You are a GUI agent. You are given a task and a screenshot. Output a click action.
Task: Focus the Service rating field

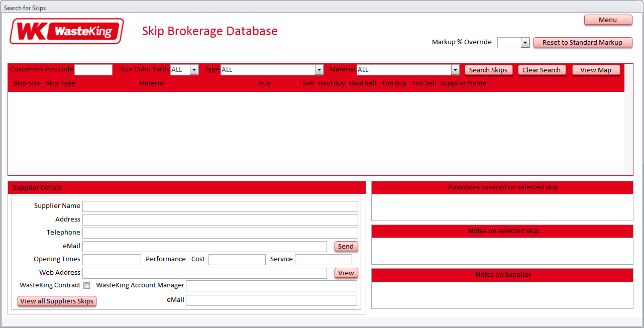click(x=324, y=260)
